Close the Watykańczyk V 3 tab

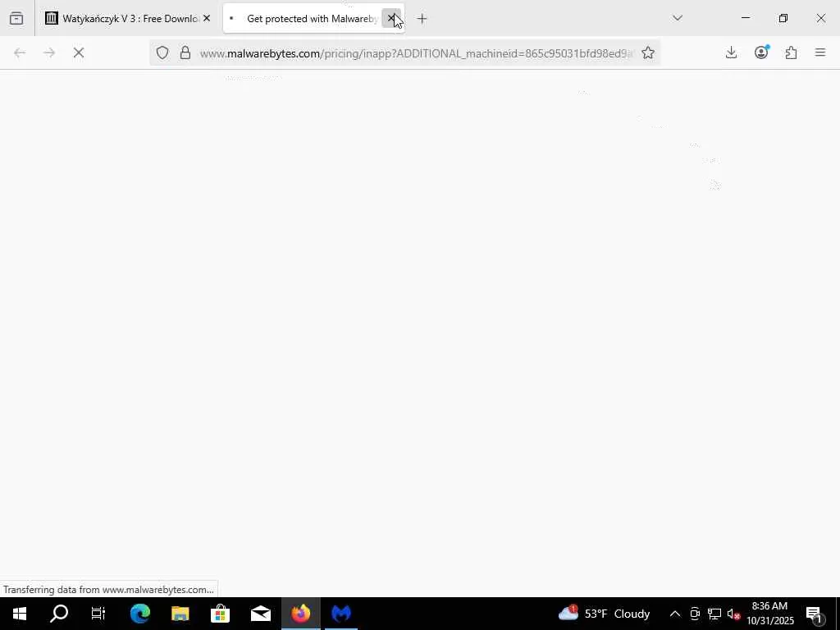(x=207, y=19)
